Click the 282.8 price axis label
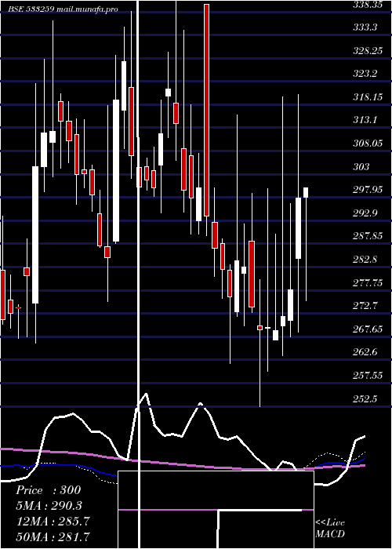The width and height of the screenshot is (392, 549). [x=365, y=260]
